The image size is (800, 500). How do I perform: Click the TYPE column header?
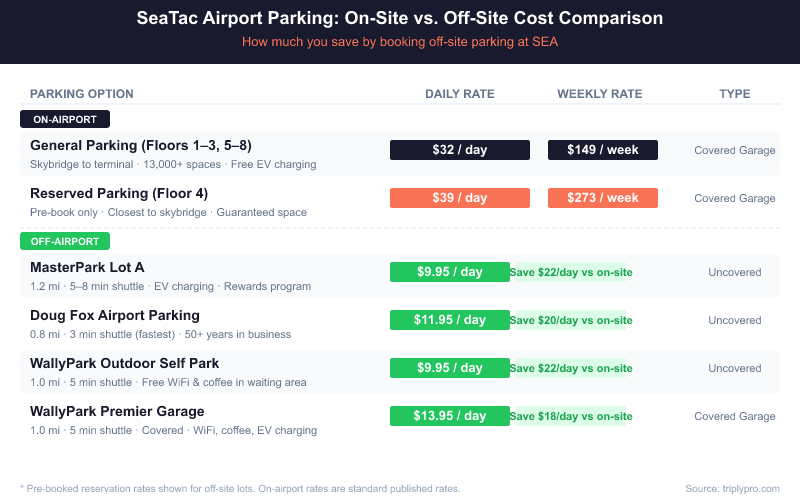(x=735, y=94)
